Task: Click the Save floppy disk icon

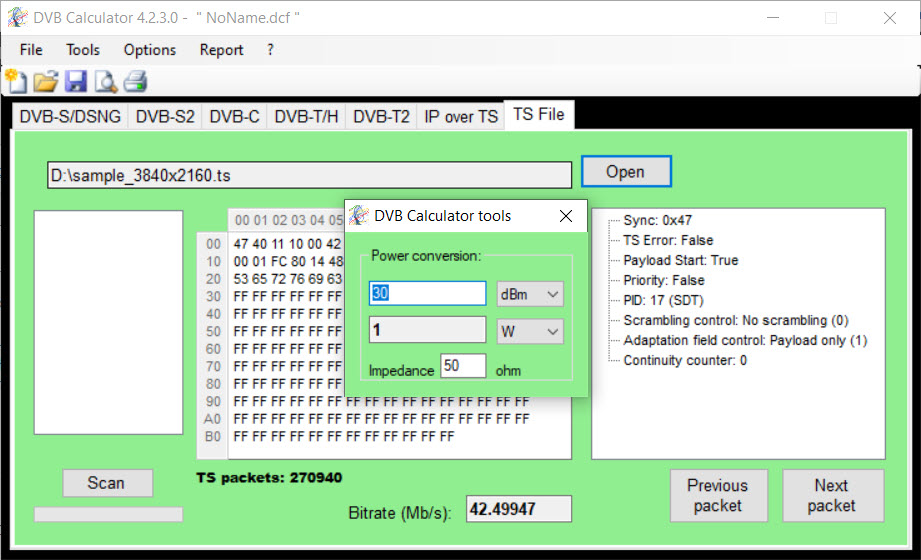Action: point(76,81)
